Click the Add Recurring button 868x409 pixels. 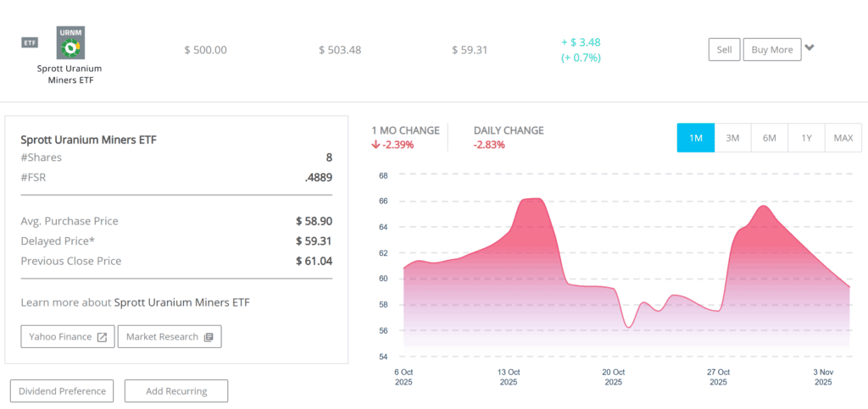176,391
